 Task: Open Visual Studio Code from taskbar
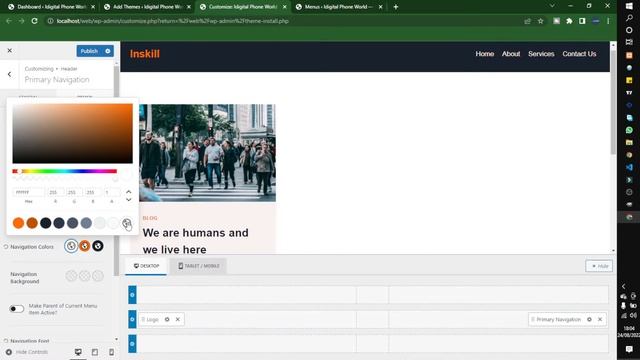click(629, 167)
